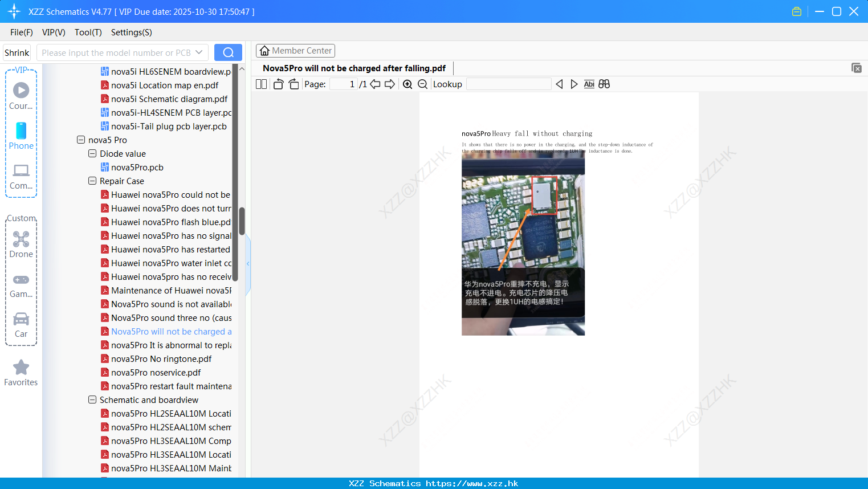The height and width of the screenshot is (489, 868).
Task: Click the Lookup text field
Action: click(508, 84)
